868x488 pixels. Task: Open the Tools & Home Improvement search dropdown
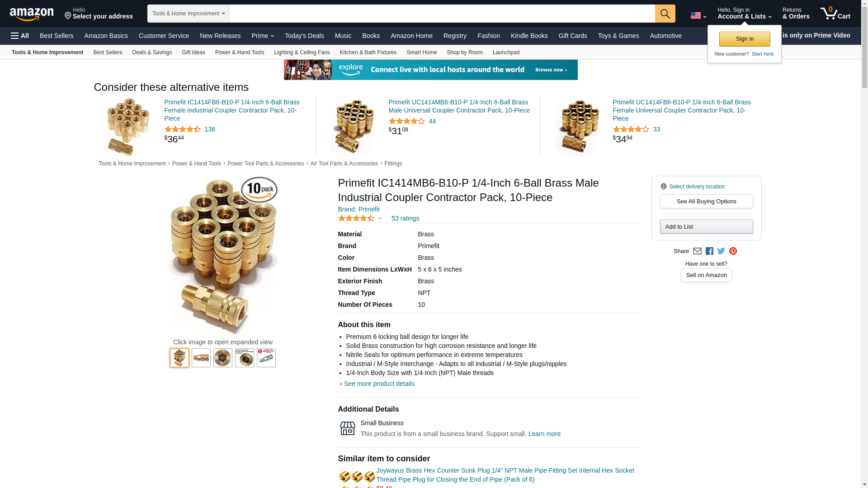point(188,14)
